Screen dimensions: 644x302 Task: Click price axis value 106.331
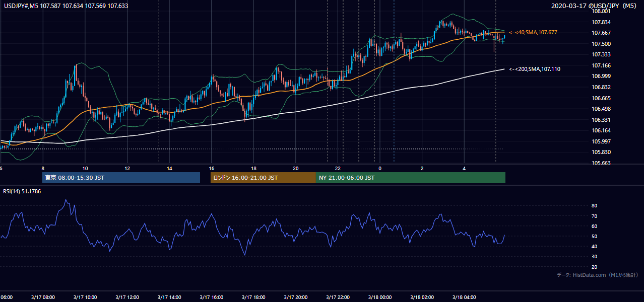(601, 120)
